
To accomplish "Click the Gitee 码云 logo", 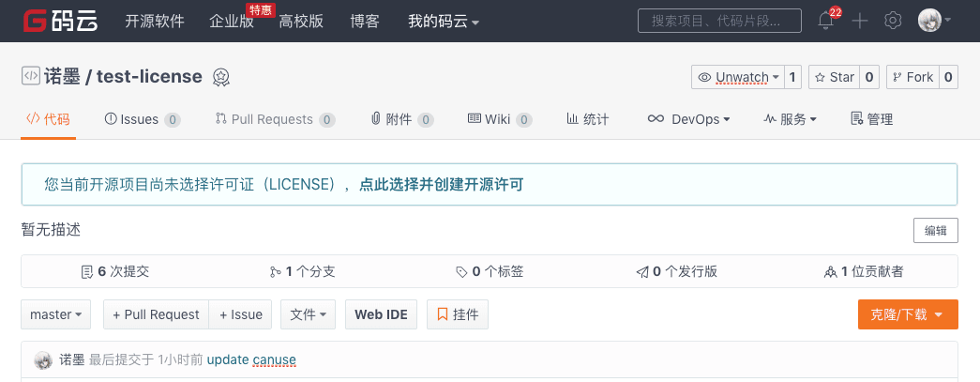I will pos(61,21).
